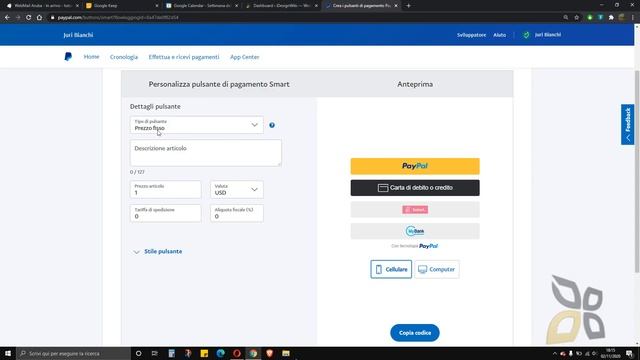Open Tipo di pulsante dropdown
Image resolution: width=640 pixels, height=360 pixels.
coord(196,125)
